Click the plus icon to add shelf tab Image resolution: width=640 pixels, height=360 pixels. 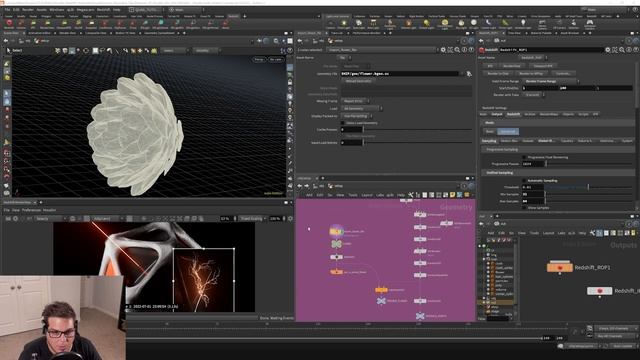tap(244, 16)
